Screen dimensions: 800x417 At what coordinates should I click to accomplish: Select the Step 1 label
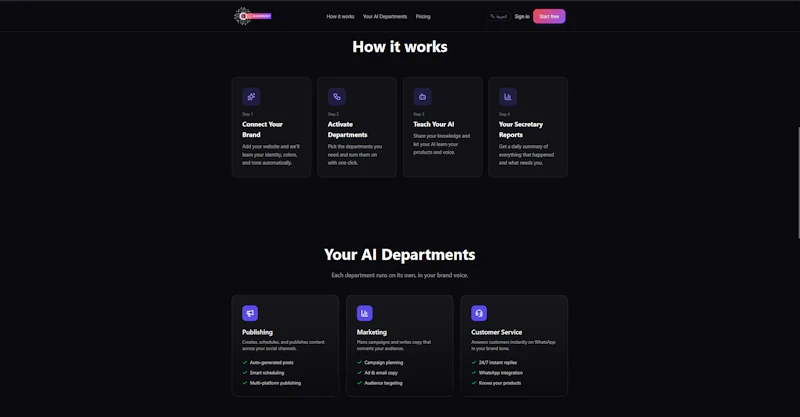tap(247, 114)
